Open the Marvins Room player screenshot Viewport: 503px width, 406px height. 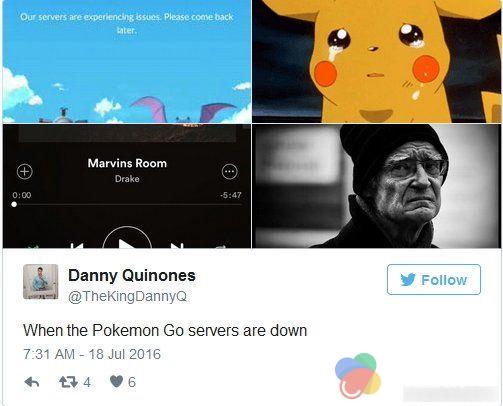coord(127,186)
